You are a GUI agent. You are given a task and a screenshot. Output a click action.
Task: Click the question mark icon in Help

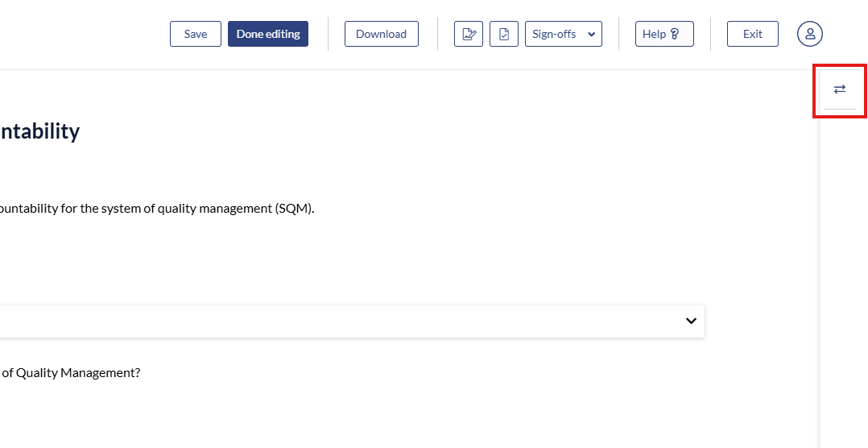coord(675,34)
